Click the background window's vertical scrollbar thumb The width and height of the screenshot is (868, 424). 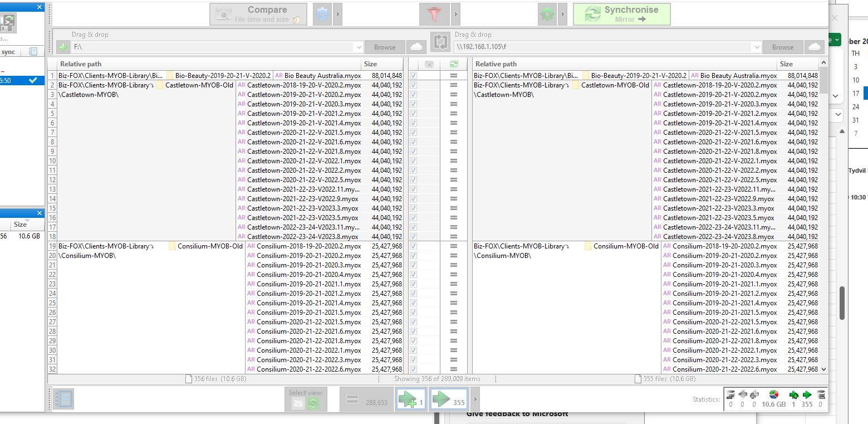click(842, 304)
